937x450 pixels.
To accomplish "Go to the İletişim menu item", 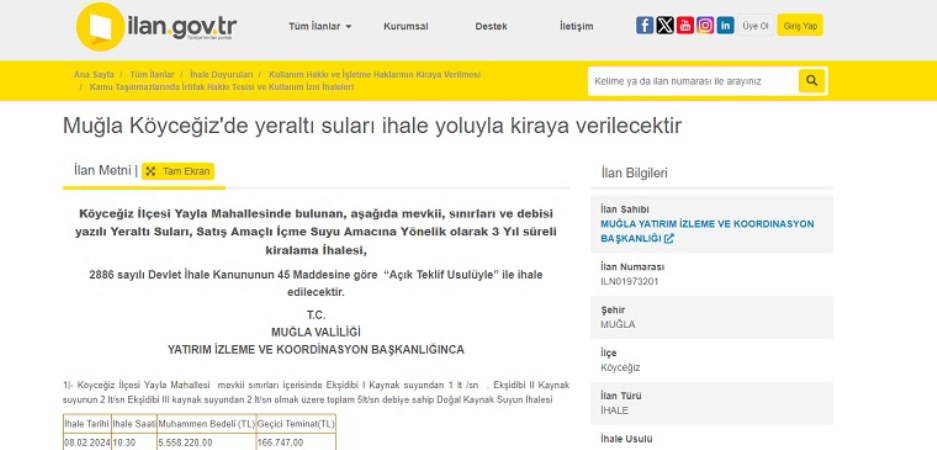I will click(576, 27).
